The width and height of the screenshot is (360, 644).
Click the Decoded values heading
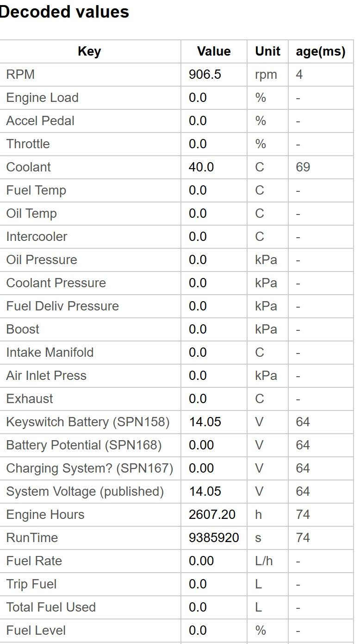click(x=64, y=12)
